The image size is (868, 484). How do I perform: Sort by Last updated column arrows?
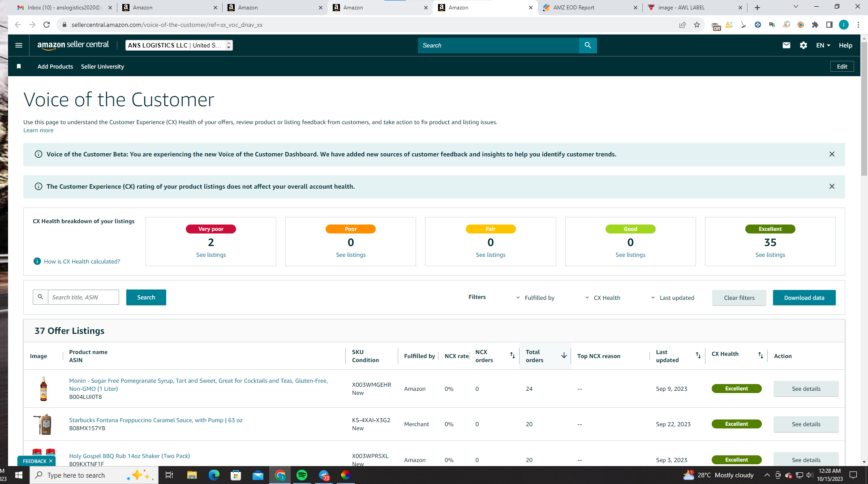pyautogui.click(x=698, y=355)
